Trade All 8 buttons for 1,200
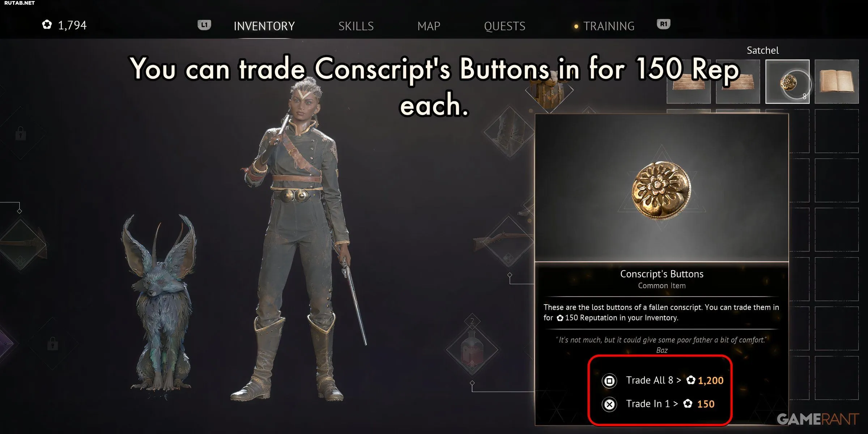Viewport: 868px width, 434px height. coord(663,380)
